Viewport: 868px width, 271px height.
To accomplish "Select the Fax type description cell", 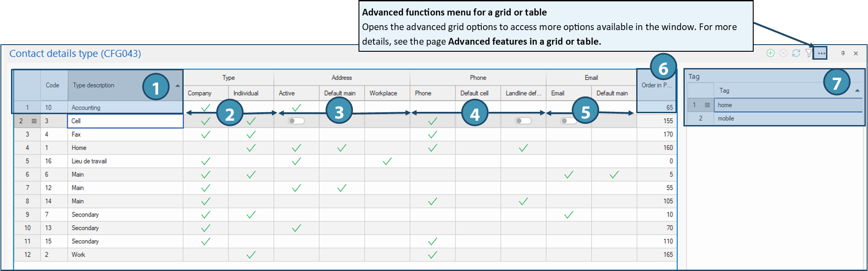I will click(x=125, y=134).
